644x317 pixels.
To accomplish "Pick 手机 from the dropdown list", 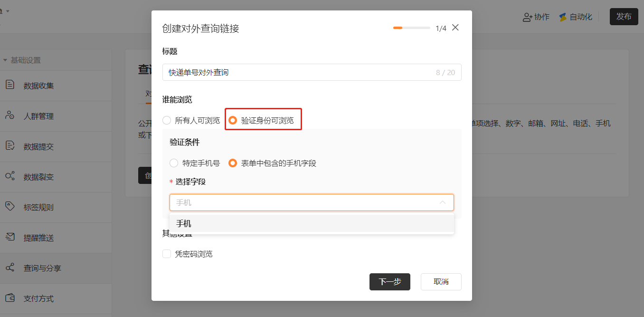I will tap(312, 223).
